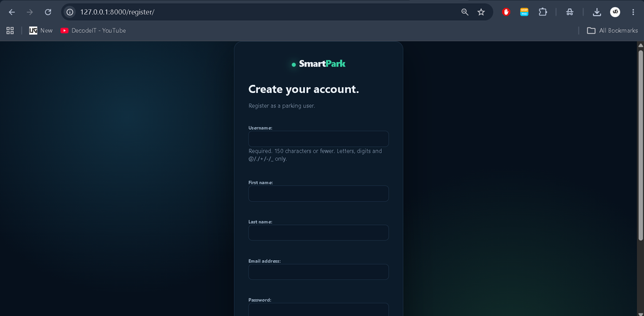Open the DecodeIT - YouTube bookmark
Image resolution: width=644 pixels, height=316 pixels.
point(93,30)
